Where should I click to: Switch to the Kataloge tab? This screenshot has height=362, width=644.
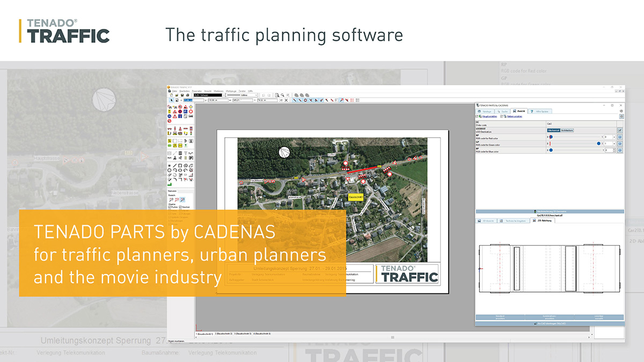(x=485, y=112)
